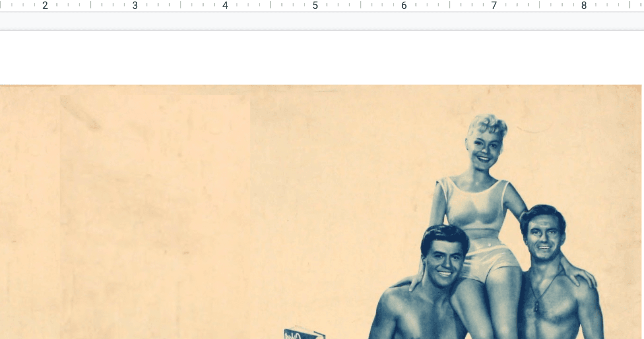Click the ruler at the 5 inch mark
644x339 pixels.
[x=315, y=5]
